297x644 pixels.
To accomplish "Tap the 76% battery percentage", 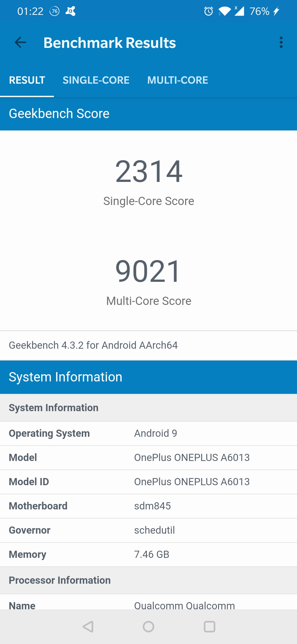I will (259, 11).
